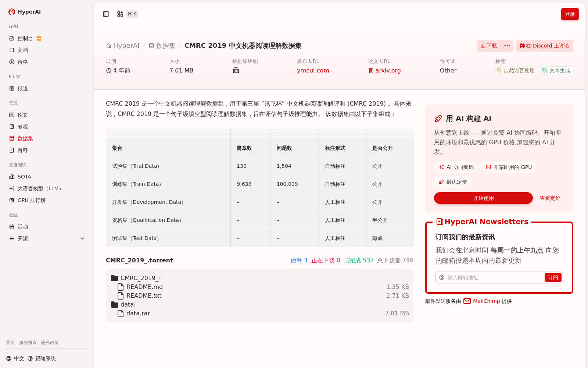Click the 9,638 cell in the table
The image size is (588, 368).
click(x=251, y=184)
